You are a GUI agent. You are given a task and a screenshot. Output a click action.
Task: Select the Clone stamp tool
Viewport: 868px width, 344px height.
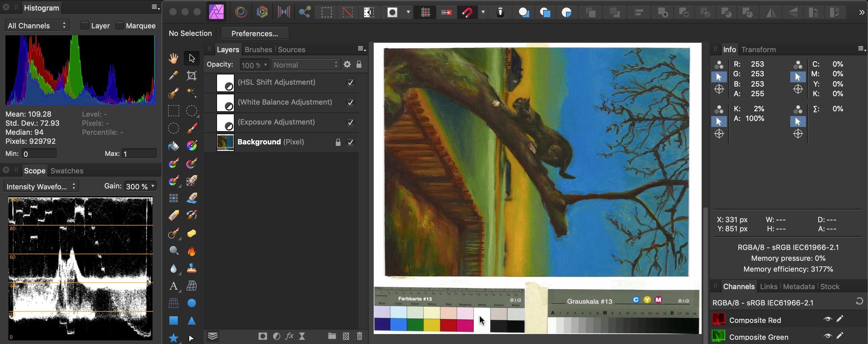tap(192, 268)
